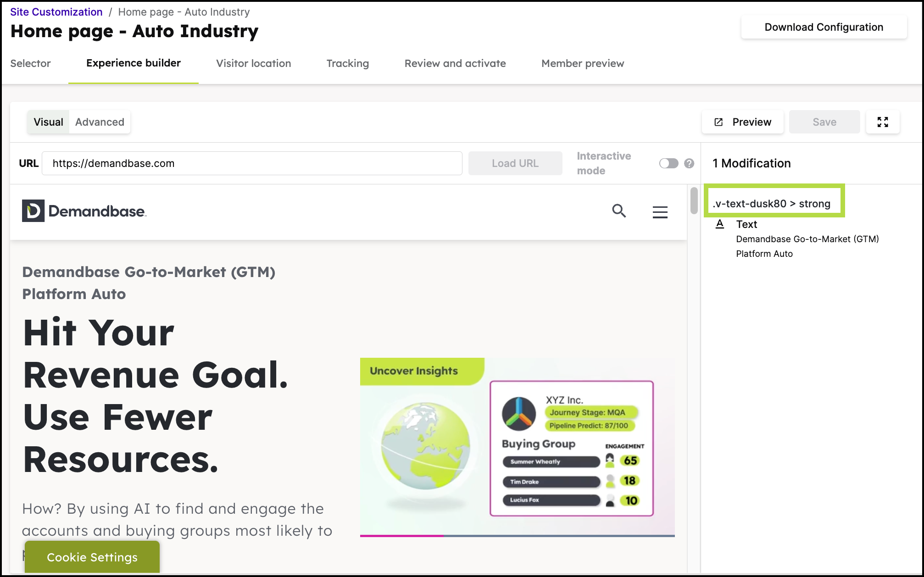The height and width of the screenshot is (577, 924).
Task: Open the Member preview tab
Action: click(x=583, y=63)
